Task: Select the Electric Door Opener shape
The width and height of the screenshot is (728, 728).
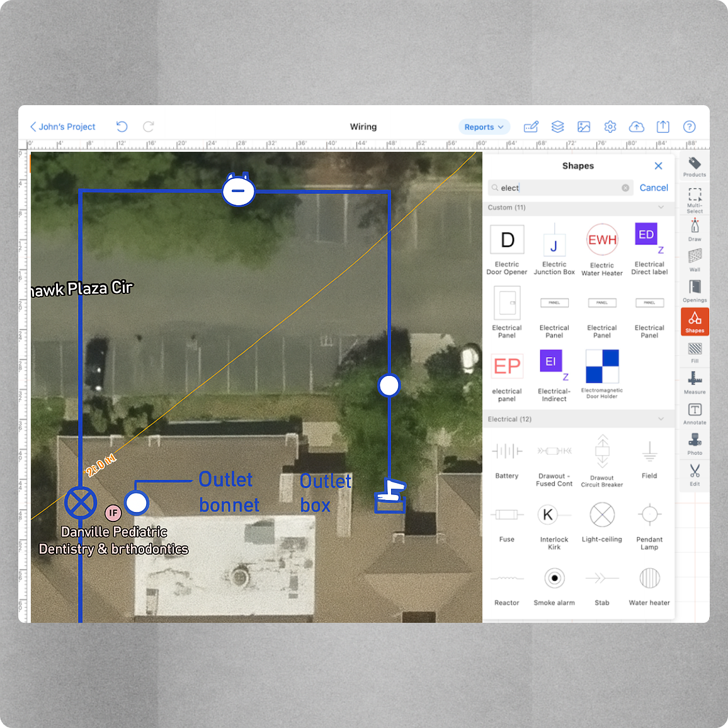Action: point(506,249)
